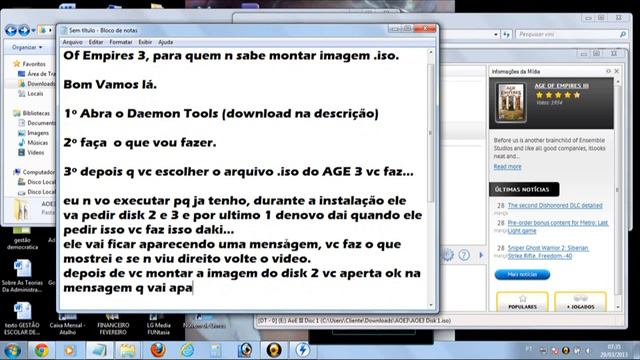Click the AoE III Disc 1 status bar text

coord(354,321)
